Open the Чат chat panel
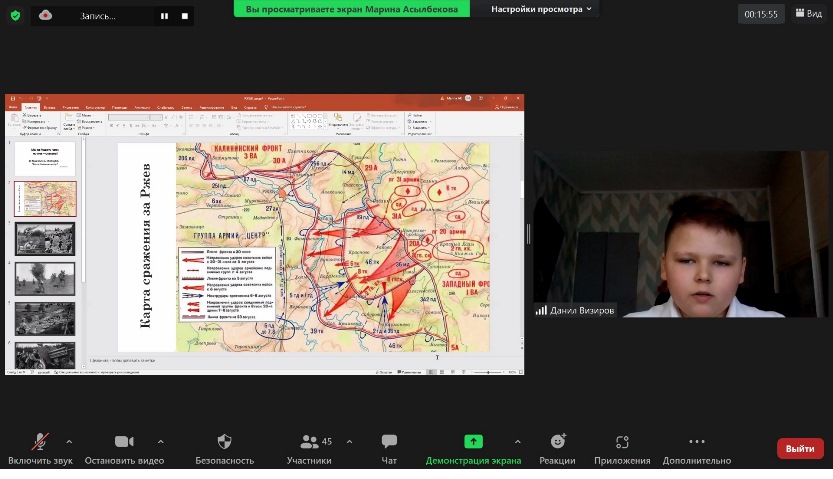Viewport: 833px width, 479px height. [x=389, y=442]
